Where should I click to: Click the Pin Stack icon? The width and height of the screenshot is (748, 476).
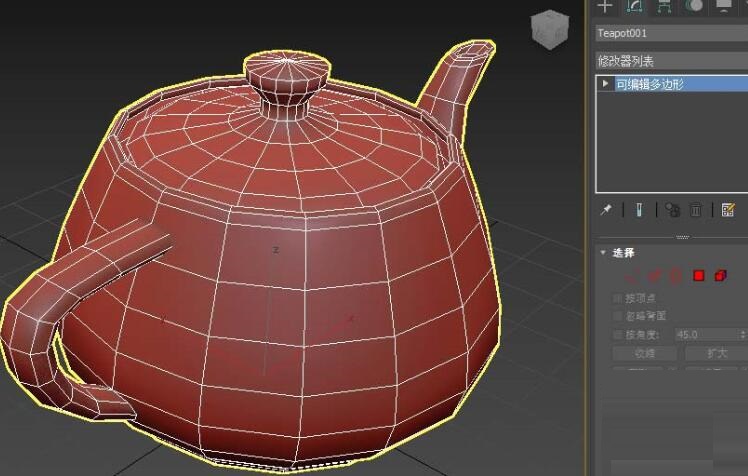pyautogui.click(x=606, y=210)
